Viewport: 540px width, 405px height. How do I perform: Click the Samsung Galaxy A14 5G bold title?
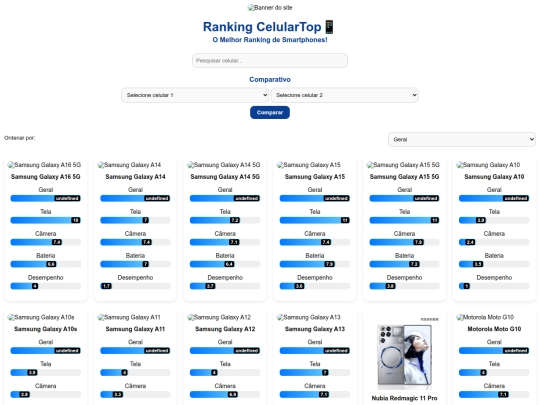225,177
